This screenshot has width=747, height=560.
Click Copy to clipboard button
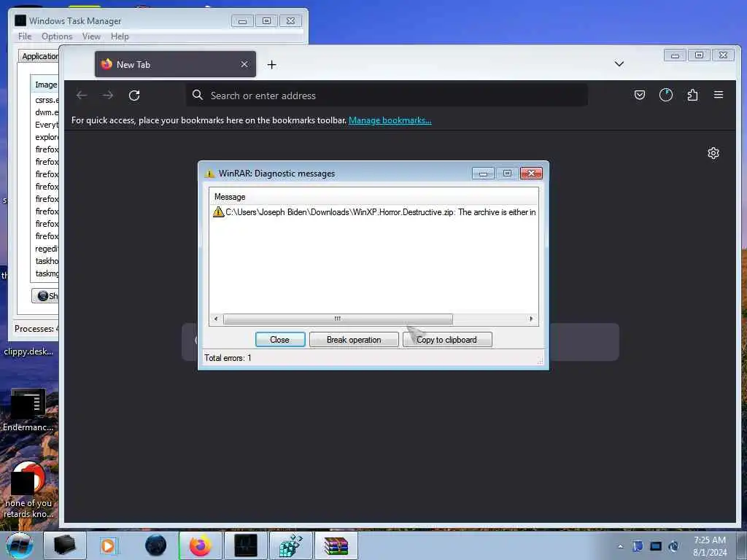(x=447, y=340)
